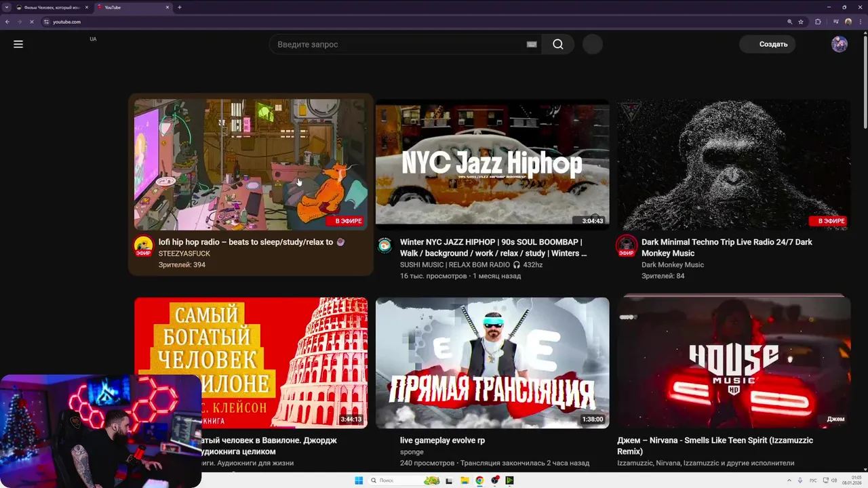868x488 pixels.
Task: Click the round voice search button
Action: pyautogui.click(x=593, y=44)
